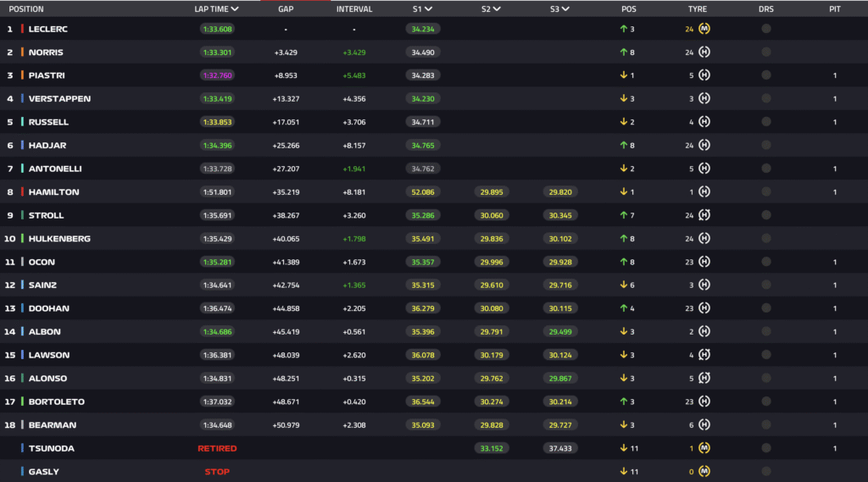This screenshot has height=482, width=868.
Task: Click Hamilton's lap time 1:51.801
Action: pyautogui.click(x=217, y=192)
